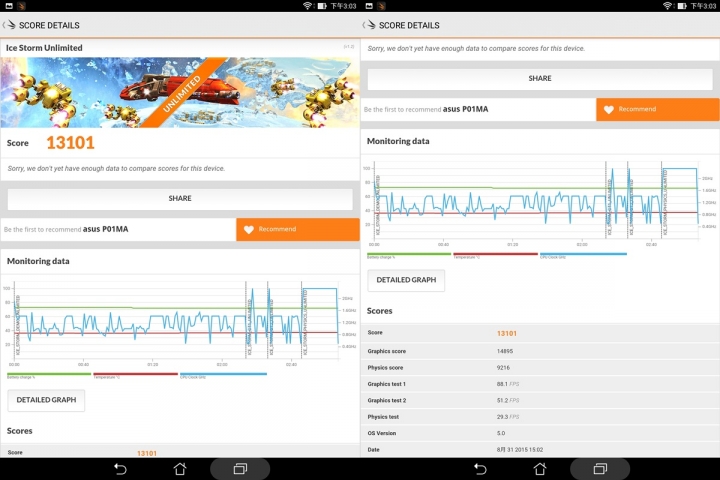Tap Recommend button in right screen
The width and height of the screenshot is (720, 480).
pos(658,109)
